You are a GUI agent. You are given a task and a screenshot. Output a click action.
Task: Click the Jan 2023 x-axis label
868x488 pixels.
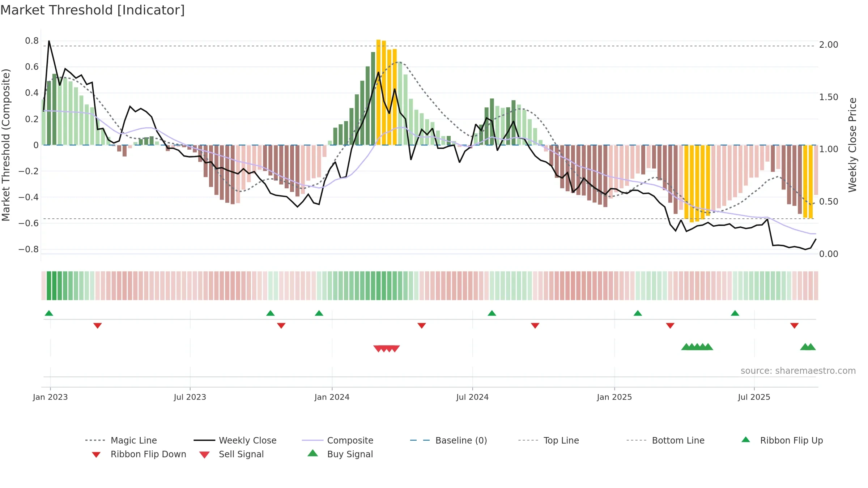pos(50,397)
